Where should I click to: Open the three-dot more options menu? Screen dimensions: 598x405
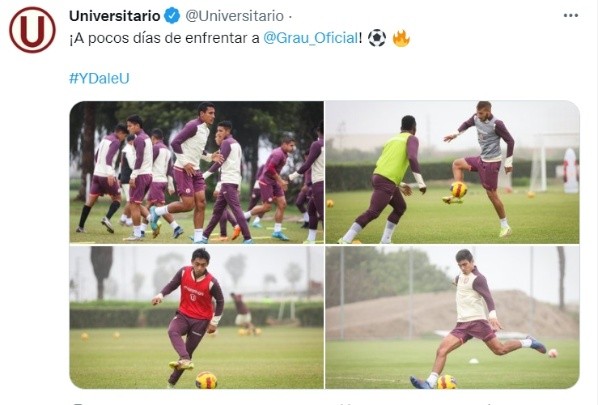pyautogui.click(x=571, y=16)
